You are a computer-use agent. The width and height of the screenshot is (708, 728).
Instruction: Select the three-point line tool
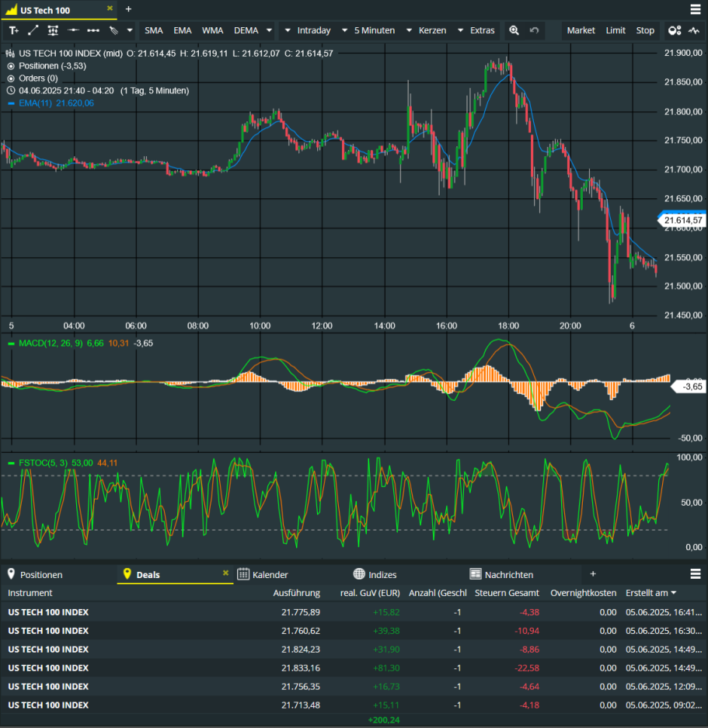93,30
